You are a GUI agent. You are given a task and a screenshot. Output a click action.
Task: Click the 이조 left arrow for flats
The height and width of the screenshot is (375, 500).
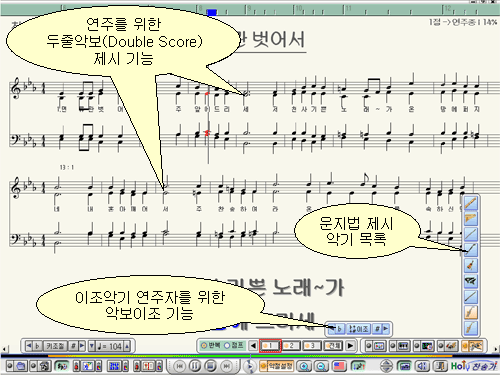click(332, 329)
